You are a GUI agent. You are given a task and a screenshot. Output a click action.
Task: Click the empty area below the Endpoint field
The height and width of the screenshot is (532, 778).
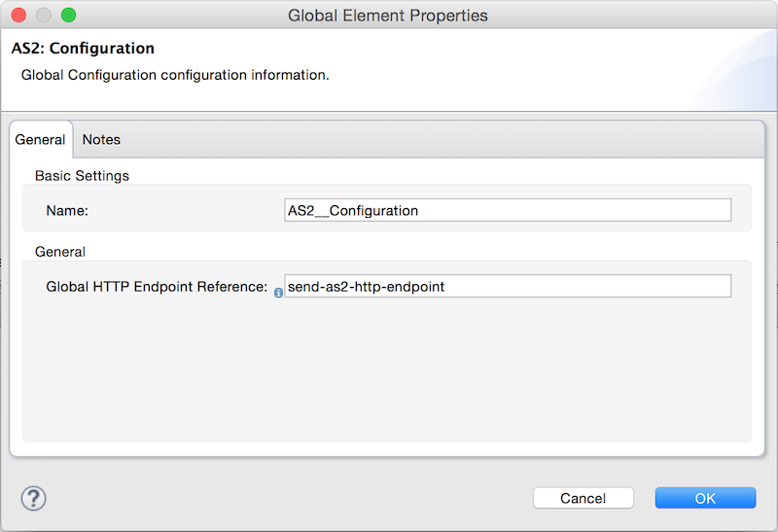click(387, 370)
